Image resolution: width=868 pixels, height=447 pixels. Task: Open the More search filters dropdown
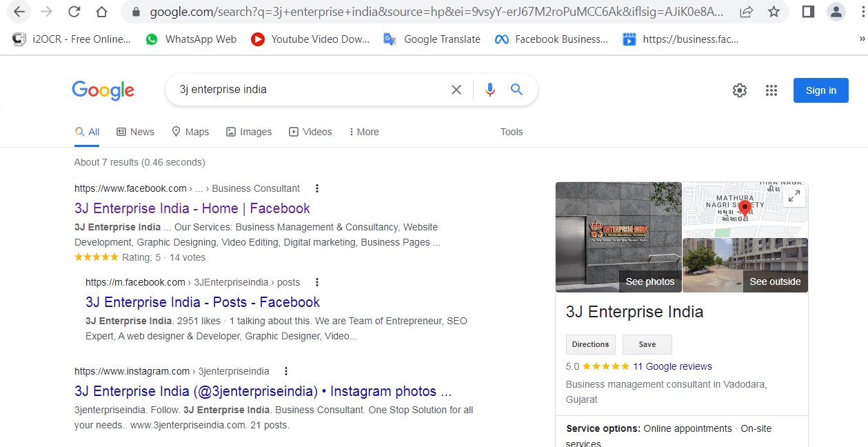364,132
